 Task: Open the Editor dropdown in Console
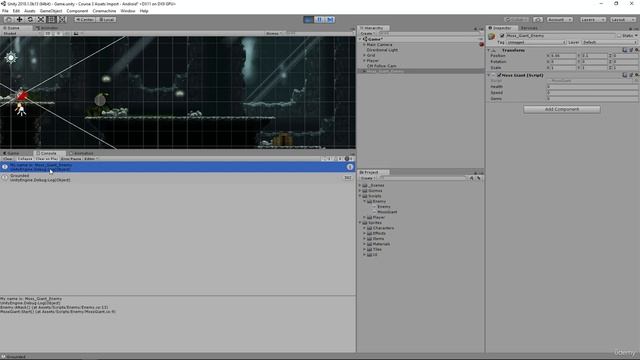91,159
